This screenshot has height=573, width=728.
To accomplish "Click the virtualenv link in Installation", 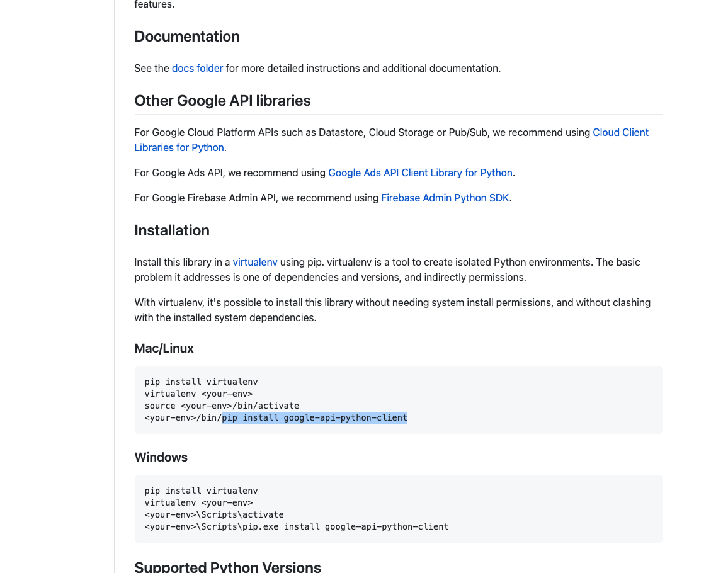I will click(254, 262).
